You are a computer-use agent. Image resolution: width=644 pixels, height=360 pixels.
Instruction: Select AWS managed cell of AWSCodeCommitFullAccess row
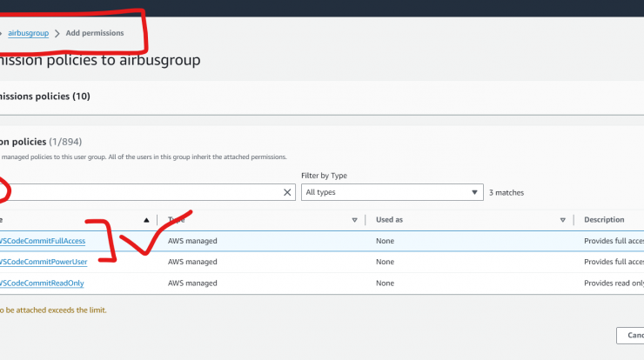[x=192, y=241]
